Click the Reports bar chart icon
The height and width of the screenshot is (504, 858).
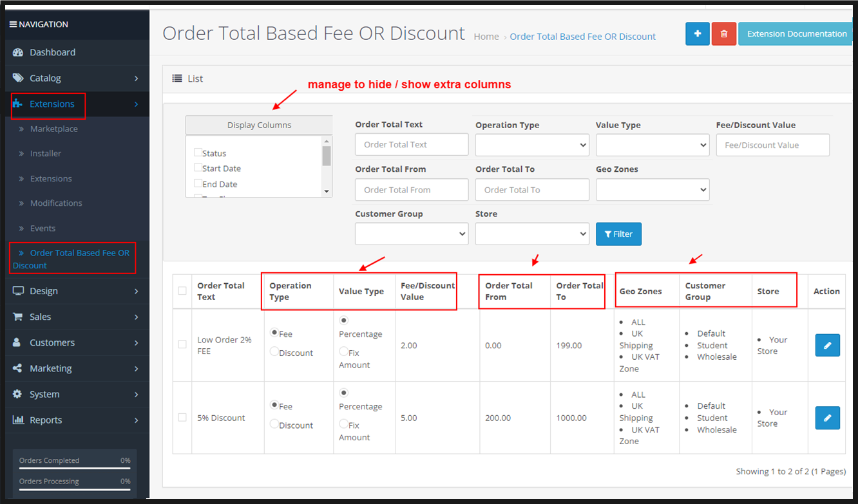click(x=18, y=420)
